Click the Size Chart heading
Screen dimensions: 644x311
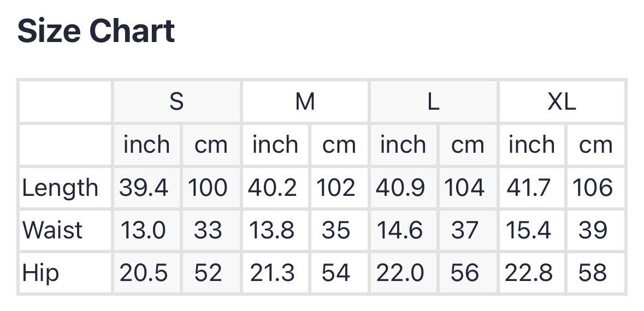[96, 31]
